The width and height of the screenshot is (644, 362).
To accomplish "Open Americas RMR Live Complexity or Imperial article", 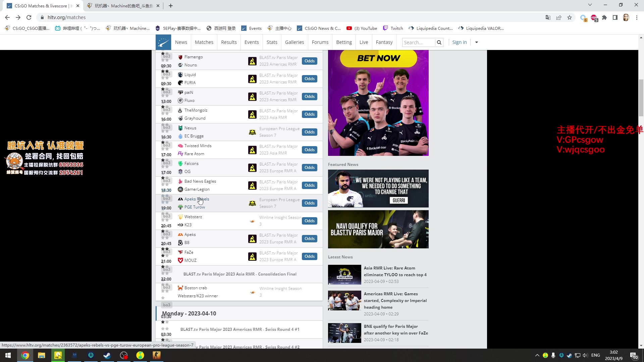I will click(x=378, y=304).
